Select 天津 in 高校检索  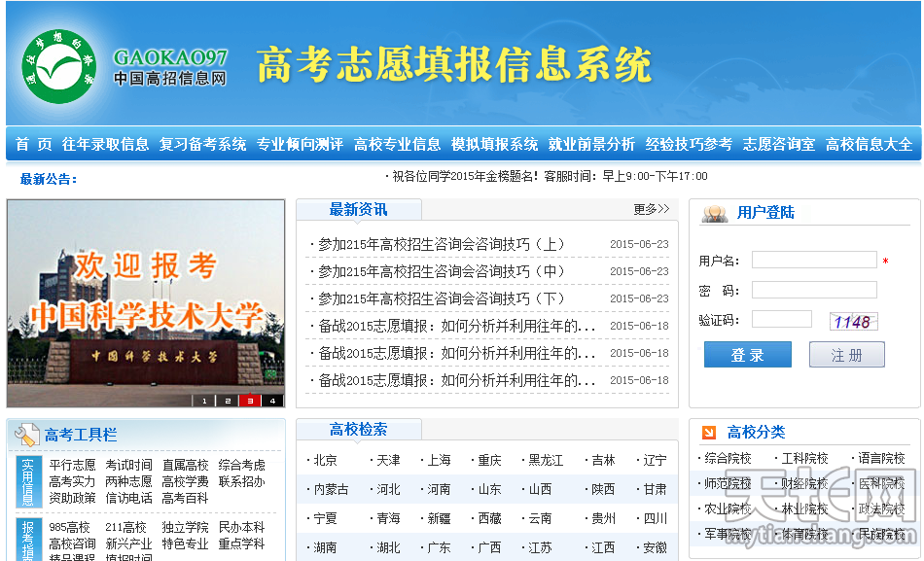tap(388, 460)
